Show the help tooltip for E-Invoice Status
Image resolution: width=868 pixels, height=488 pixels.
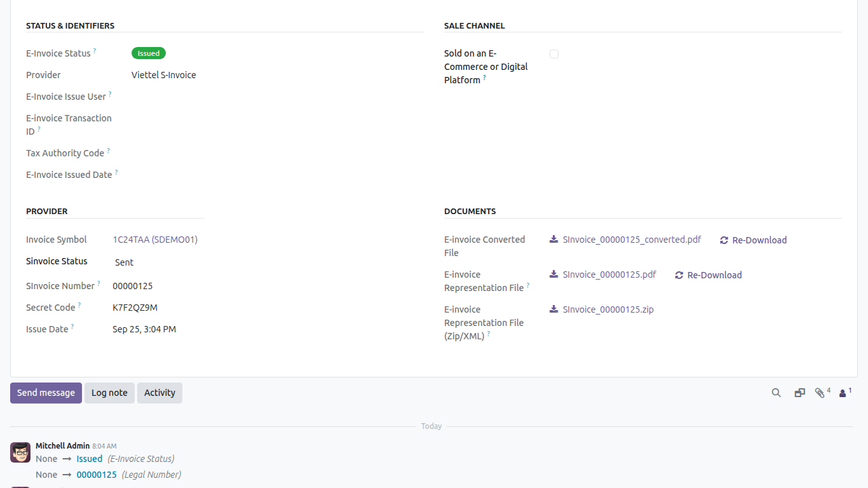pyautogui.click(x=95, y=50)
